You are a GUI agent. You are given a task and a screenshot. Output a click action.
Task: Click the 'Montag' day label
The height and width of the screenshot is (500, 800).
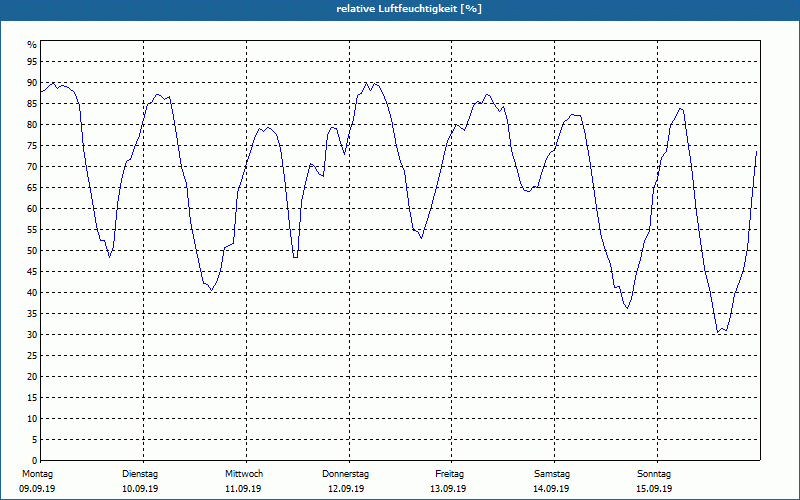[37, 474]
